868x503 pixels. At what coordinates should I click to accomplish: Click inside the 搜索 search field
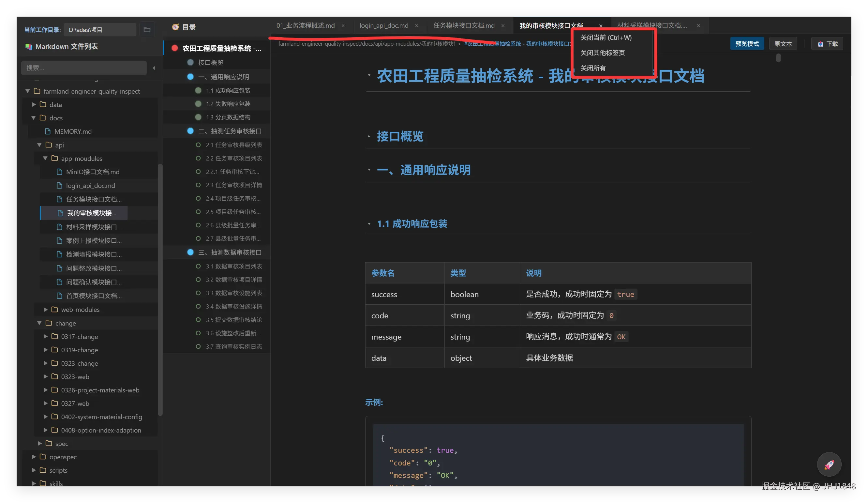coord(83,68)
